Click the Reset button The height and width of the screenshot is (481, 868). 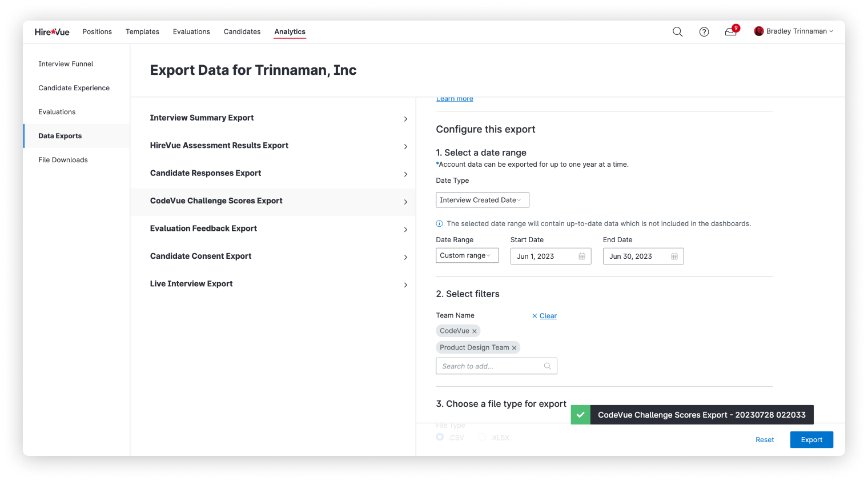pos(765,440)
